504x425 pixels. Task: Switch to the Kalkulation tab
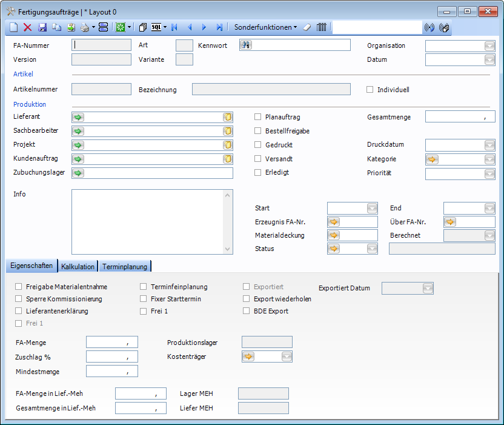[78, 266]
